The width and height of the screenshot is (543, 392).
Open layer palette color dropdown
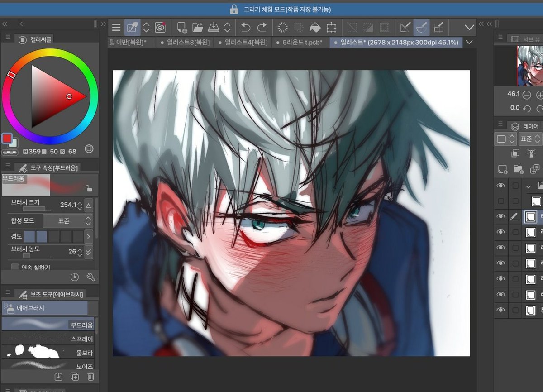(505, 139)
